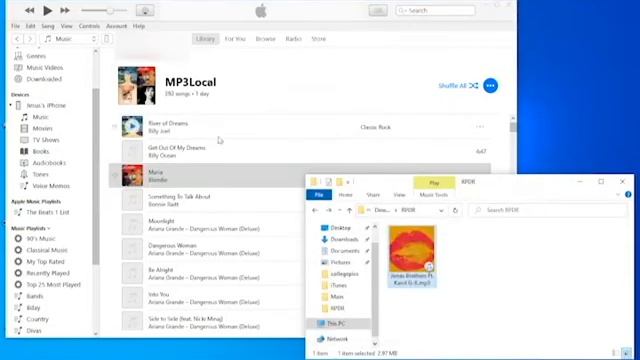Open Audiobooks under the iPhone device
This screenshot has height=360, width=640.
coord(49,162)
